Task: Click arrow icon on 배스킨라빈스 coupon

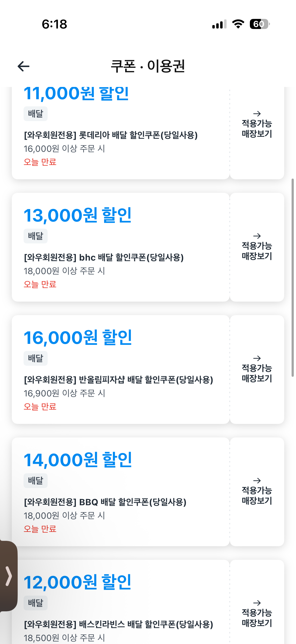Action: [257, 603]
